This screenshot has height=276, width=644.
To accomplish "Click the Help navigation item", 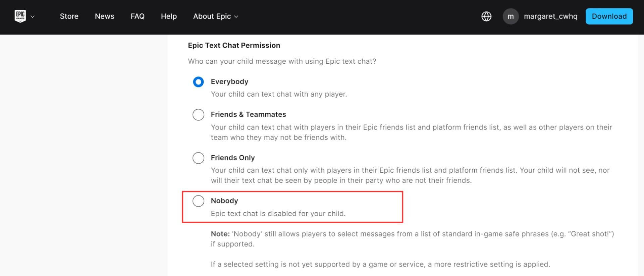I will point(169,16).
